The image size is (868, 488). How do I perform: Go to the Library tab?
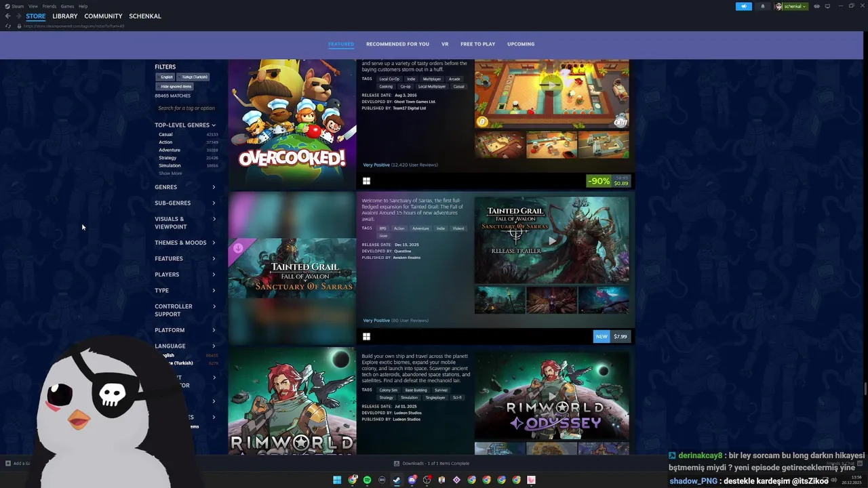[65, 16]
